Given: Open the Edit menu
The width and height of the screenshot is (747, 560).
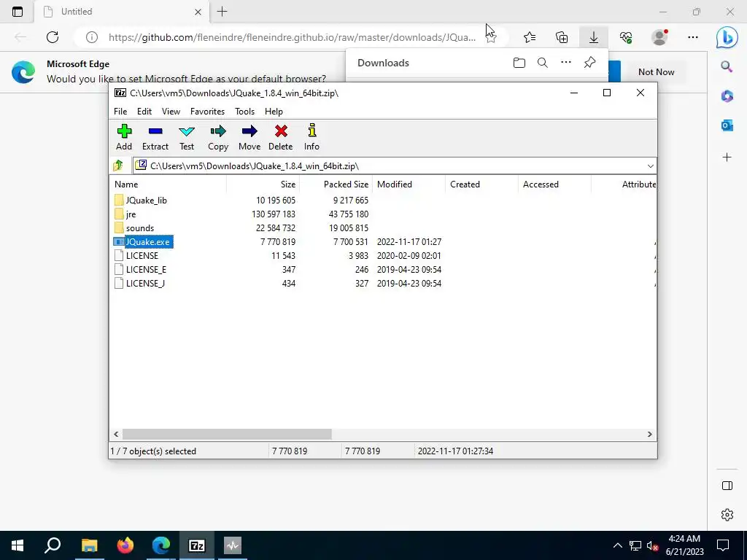Looking at the screenshot, I should (144, 112).
